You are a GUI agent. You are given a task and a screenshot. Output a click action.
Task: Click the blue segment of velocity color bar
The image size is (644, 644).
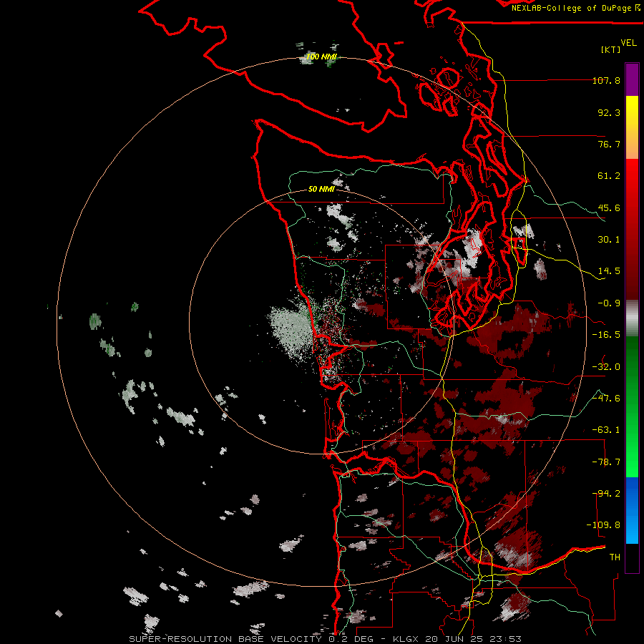(632, 510)
